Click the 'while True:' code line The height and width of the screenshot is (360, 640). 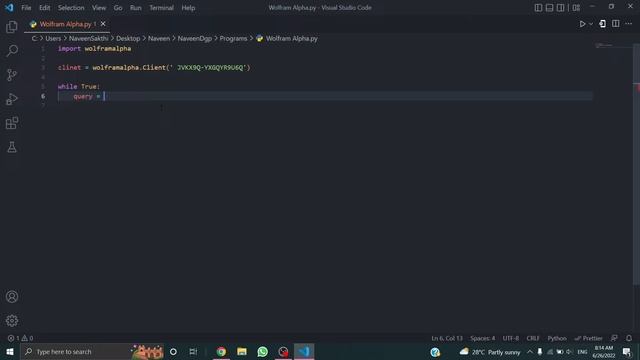pos(79,87)
